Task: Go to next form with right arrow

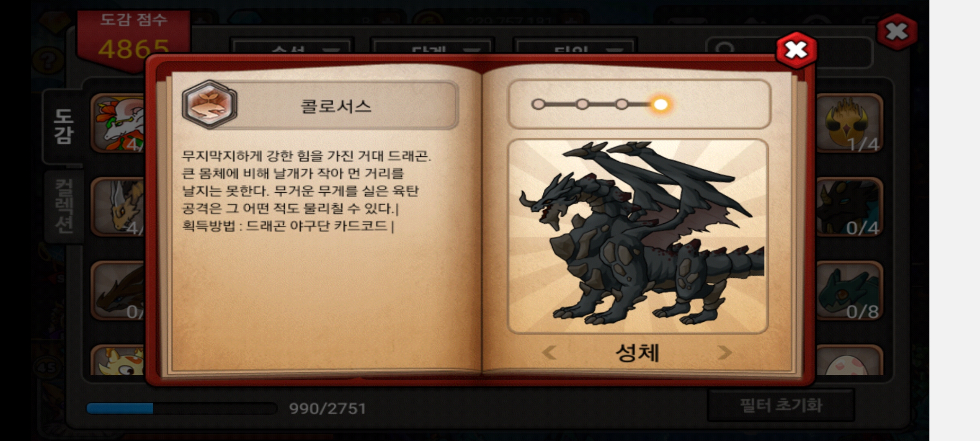Action: 724,352
